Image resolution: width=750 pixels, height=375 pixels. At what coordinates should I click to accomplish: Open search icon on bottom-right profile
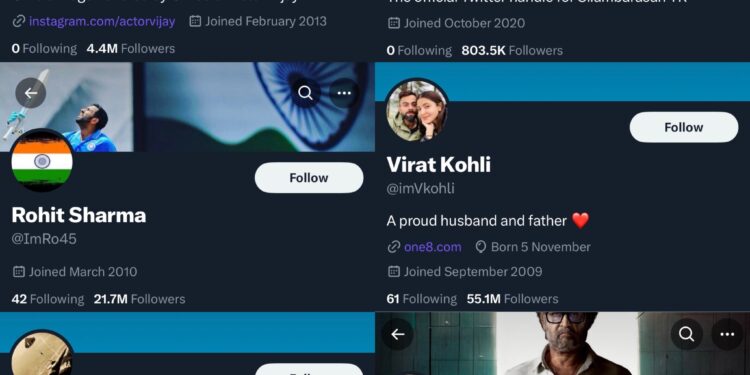tap(686, 334)
